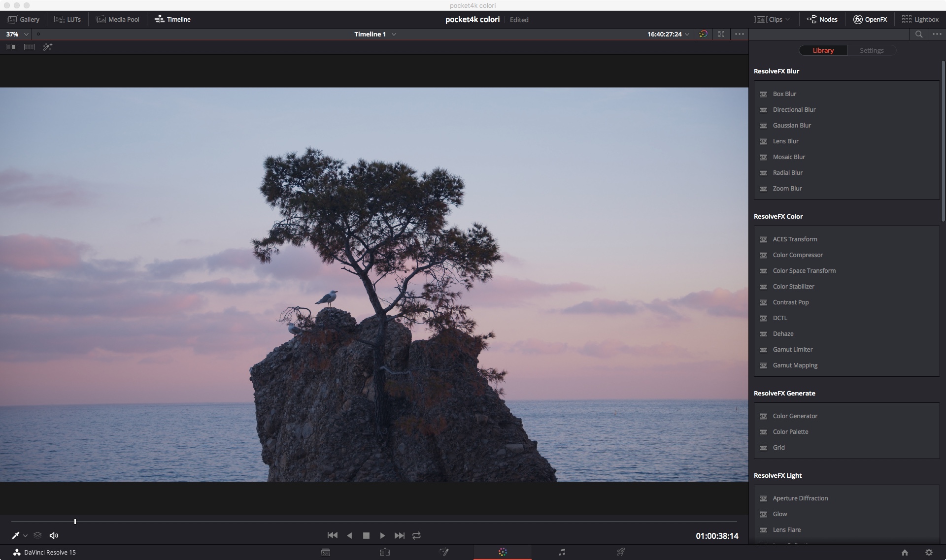Click the enhanced viewer expand icon
946x560 pixels.
[x=721, y=34]
